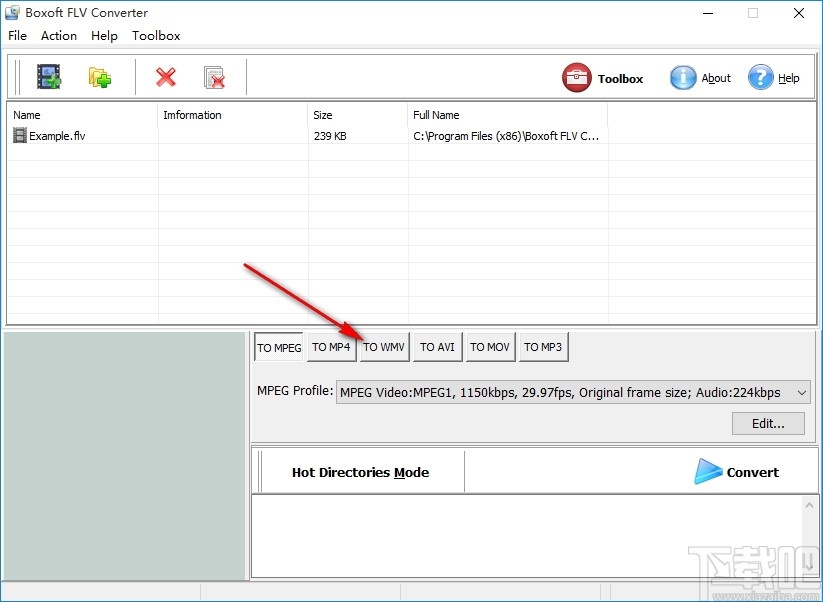Select the TO MP3 output format
Viewport: 823px width, 602px height.
543,347
